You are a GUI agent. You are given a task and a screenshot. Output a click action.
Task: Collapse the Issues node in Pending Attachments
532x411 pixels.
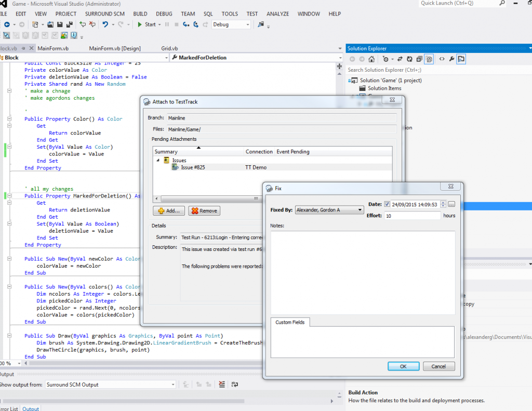(x=158, y=160)
